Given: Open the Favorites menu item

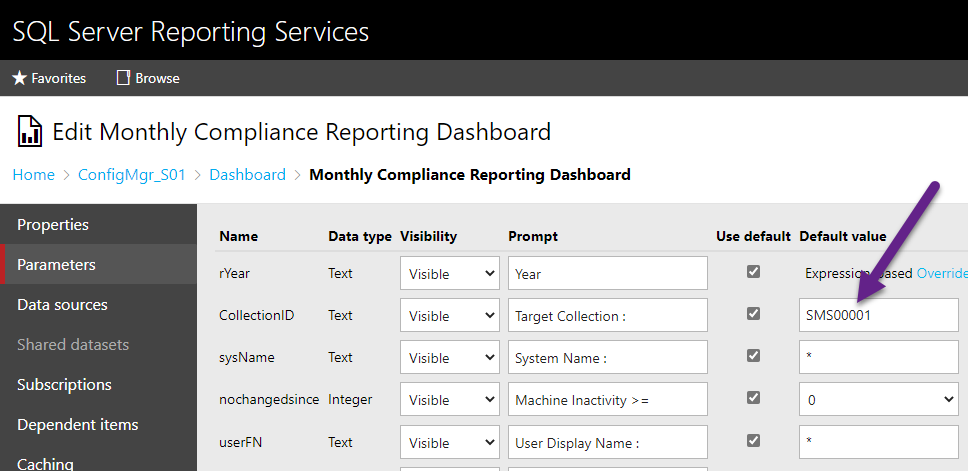Looking at the screenshot, I should pyautogui.click(x=49, y=78).
